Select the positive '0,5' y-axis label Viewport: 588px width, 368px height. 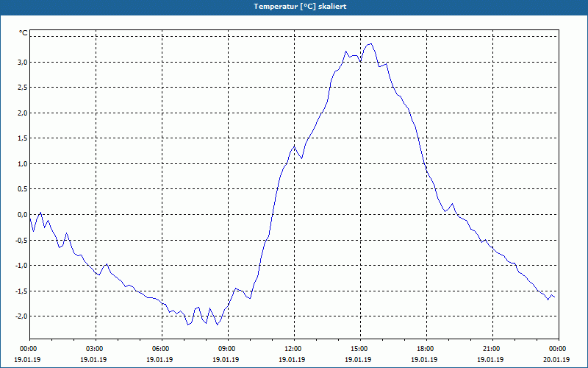(x=23, y=189)
